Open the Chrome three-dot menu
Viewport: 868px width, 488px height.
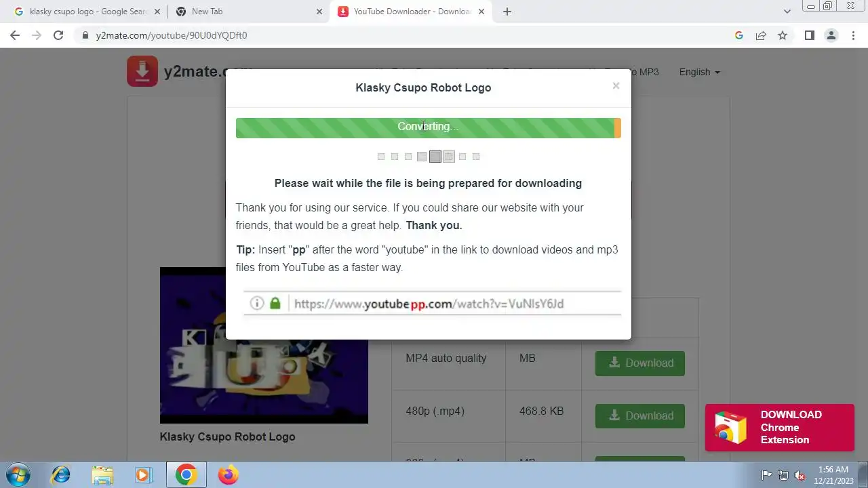click(x=853, y=35)
